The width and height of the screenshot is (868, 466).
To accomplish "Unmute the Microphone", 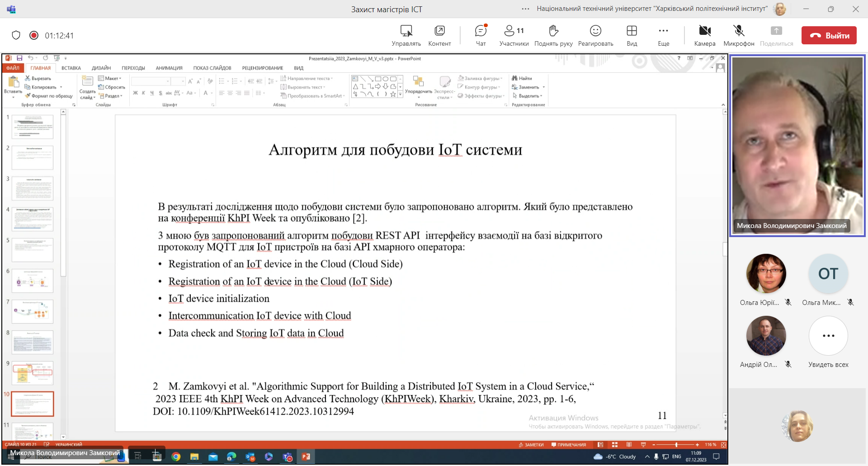I will click(x=739, y=35).
